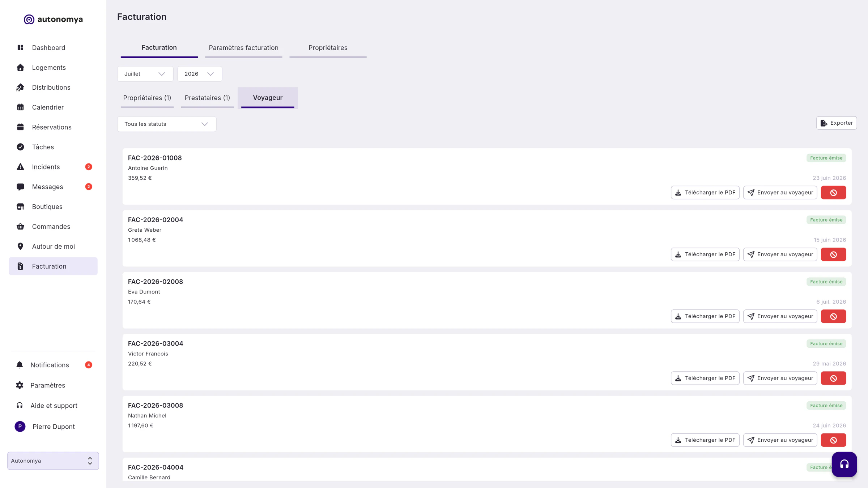Click the Commandes basket icon
Viewport: 868px width, 488px height.
point(20,227)
